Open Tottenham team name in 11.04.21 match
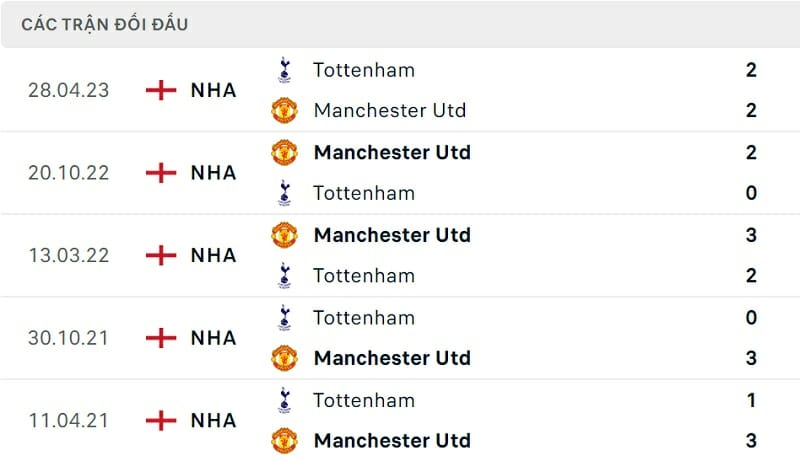This screenshot has height=461, width=800. [363, 400]
